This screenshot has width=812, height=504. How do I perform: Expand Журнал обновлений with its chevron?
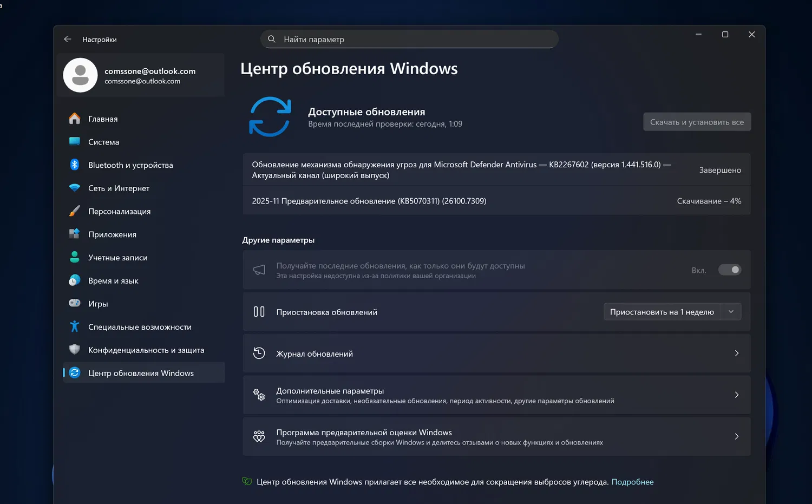[737, 353]
